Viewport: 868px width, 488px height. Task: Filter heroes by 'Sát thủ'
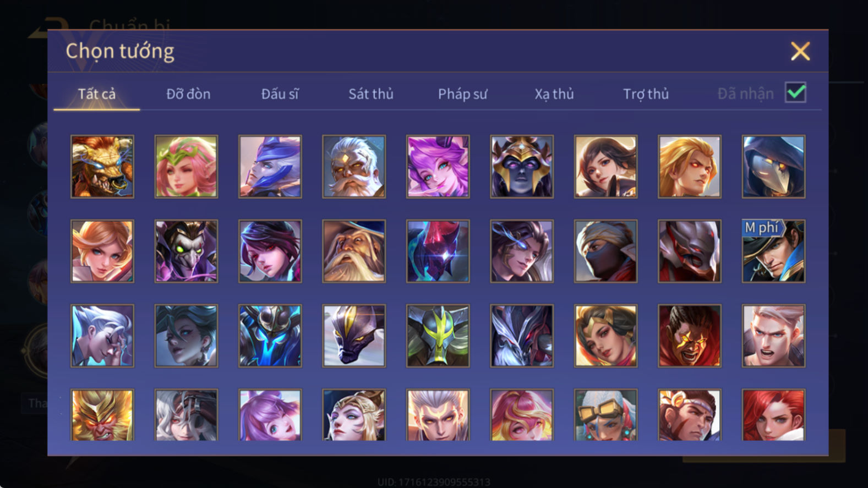371,94
